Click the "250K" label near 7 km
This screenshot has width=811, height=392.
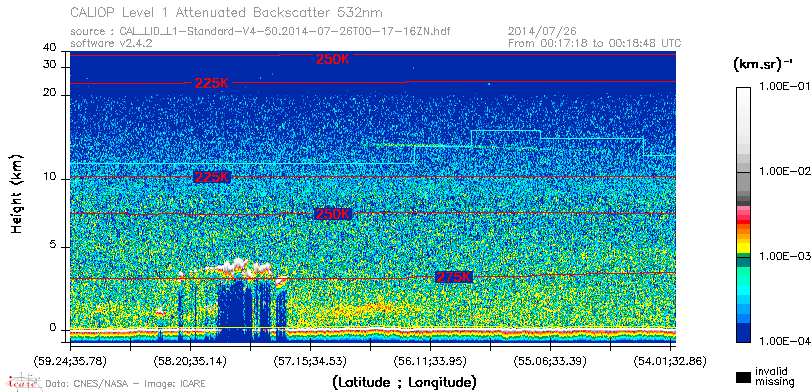click(x=333, y=214)
